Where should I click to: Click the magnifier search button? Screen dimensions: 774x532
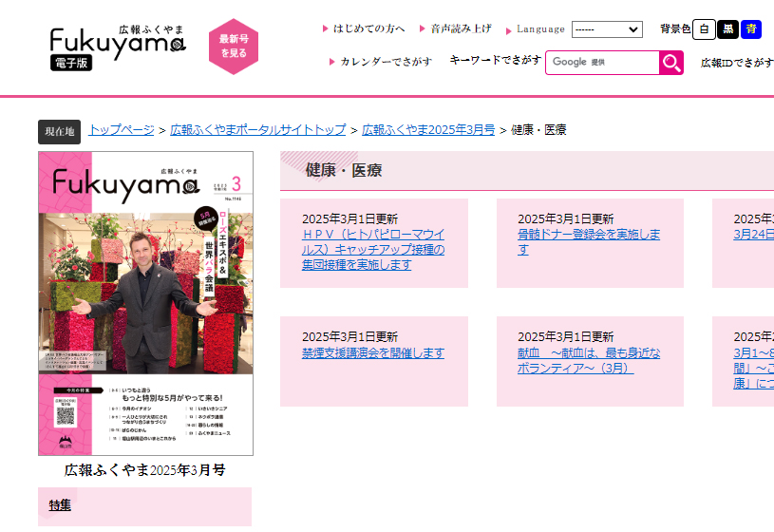[x=671, y=63]
